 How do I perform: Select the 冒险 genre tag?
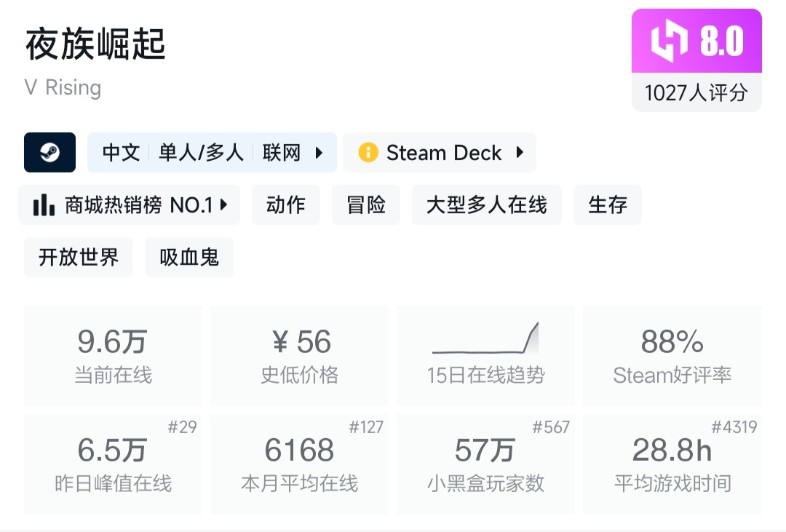(x=366, y=205)
